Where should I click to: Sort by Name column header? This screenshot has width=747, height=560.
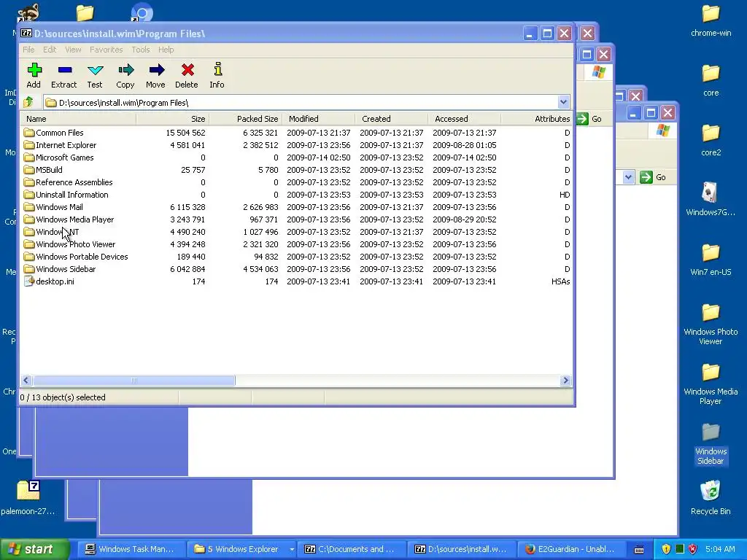[x=79, y=119]
